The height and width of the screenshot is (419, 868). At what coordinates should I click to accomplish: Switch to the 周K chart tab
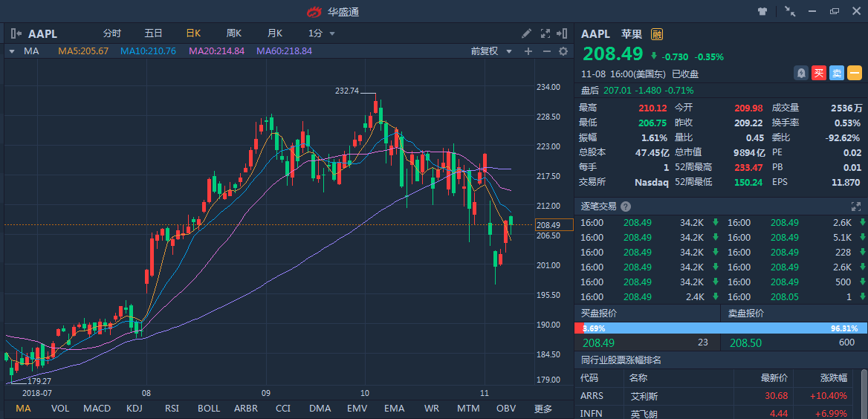[x=234, y=33]
